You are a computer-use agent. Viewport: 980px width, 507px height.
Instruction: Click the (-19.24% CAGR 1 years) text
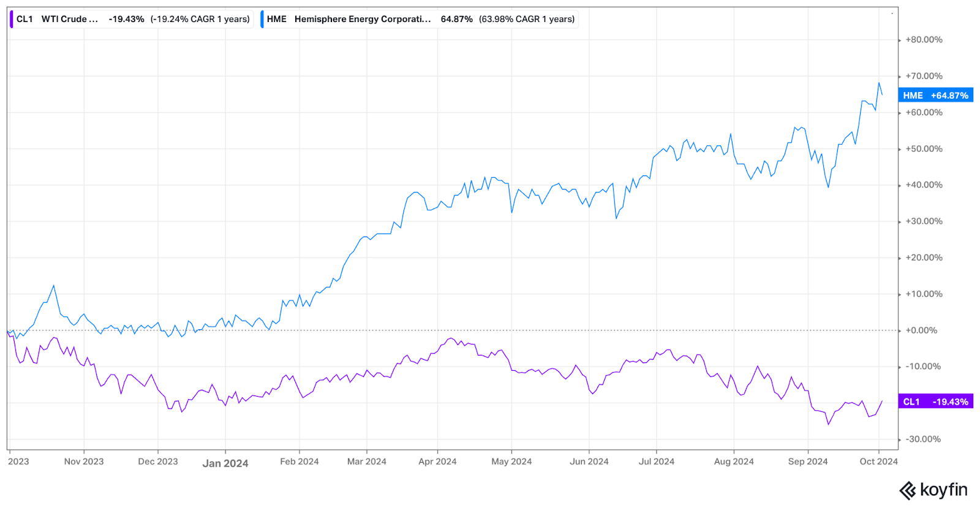coord(200,19)
